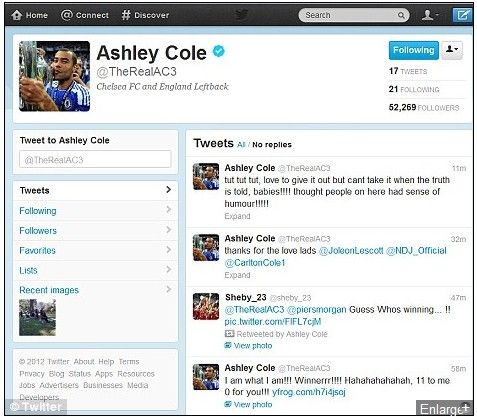Select the No replies tweets filter
This screenshot has height=417, width=477.
[272, 145]
